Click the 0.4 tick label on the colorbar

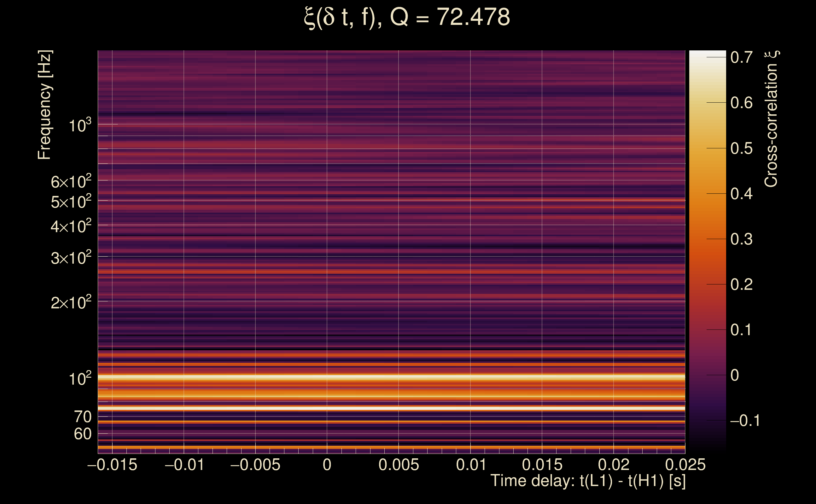point(741,194)
